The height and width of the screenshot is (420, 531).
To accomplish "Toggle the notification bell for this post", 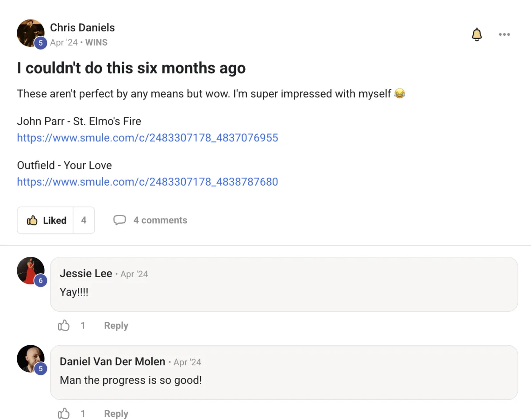I will point(477,34).
